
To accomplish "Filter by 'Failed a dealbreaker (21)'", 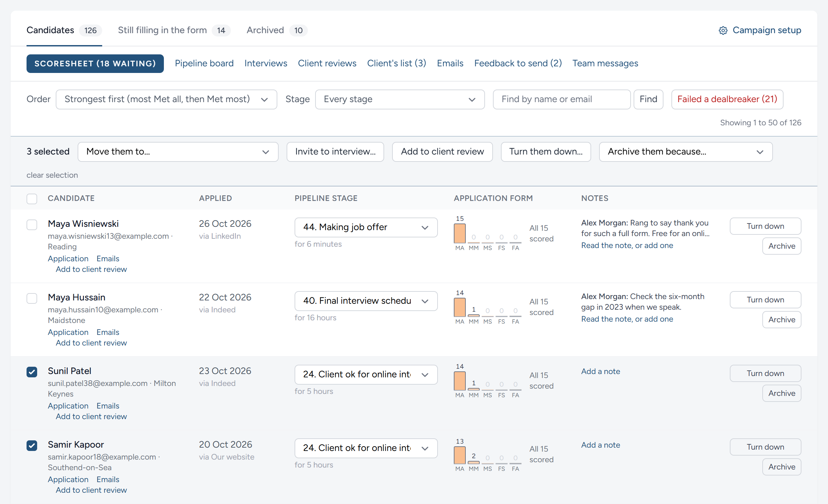I will coord(727,99).
